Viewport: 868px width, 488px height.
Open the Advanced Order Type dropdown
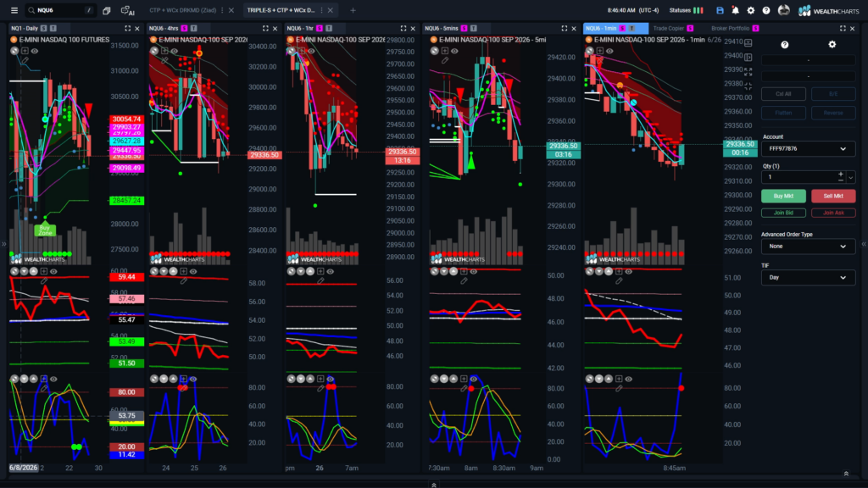pos(808,247)
